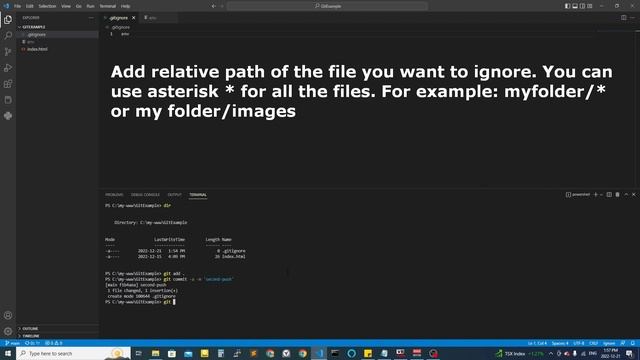This screenshot has width=640, height=360.
Task: Click the Split Editor Right icon
Action: [623, 18]
